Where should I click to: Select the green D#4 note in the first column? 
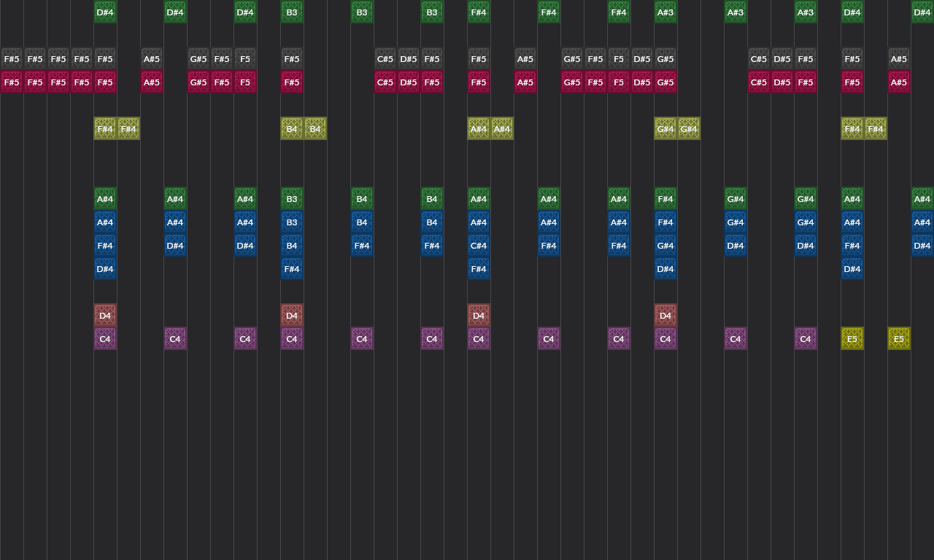click(105, 12)
